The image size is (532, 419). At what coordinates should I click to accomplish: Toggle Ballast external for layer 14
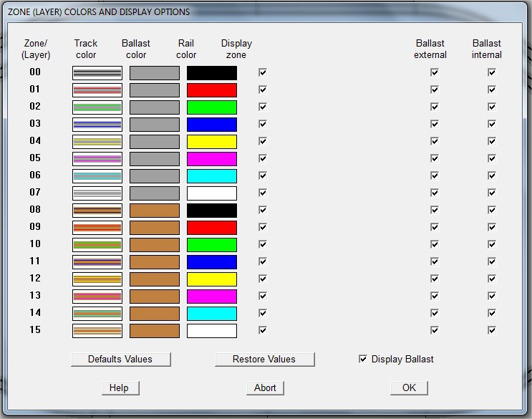[x=435, y=313]
